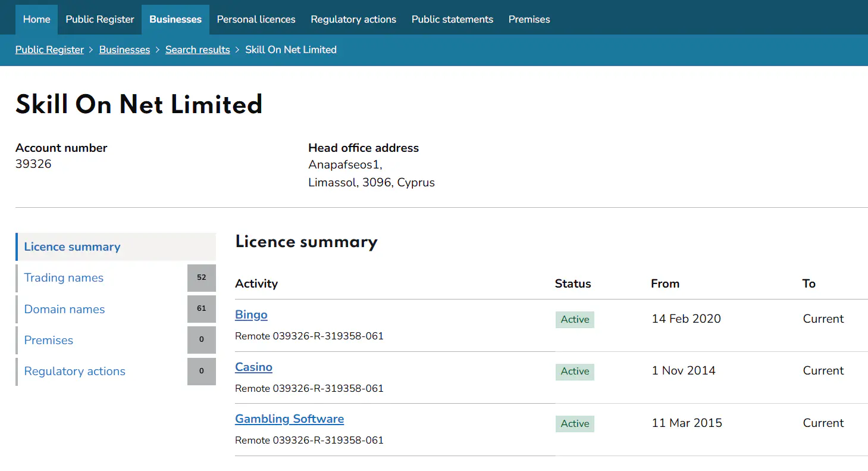Open the Gambling Software activity link
This screenshot has height=471, width=868.
[289, 419]
